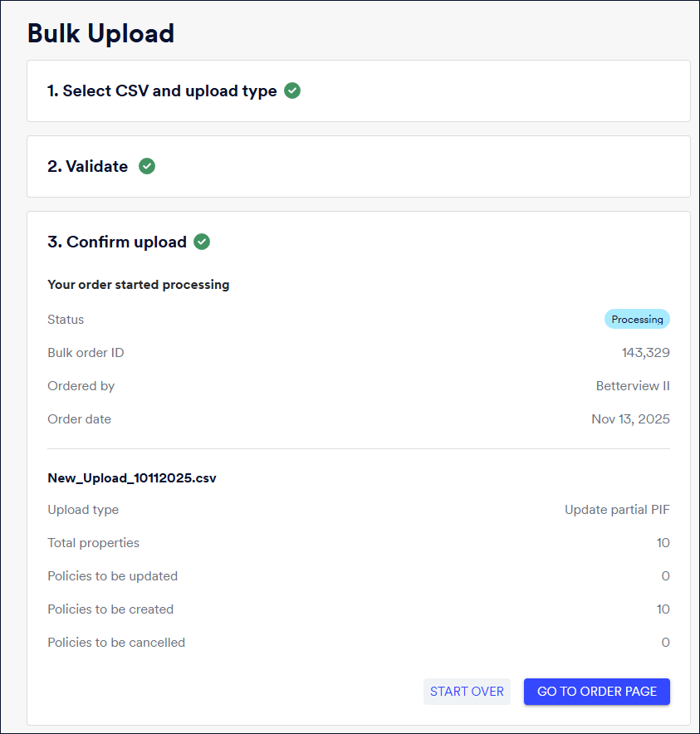700x734 pixels.
Task: Click the Processing status badge
Action: [637, 319]
